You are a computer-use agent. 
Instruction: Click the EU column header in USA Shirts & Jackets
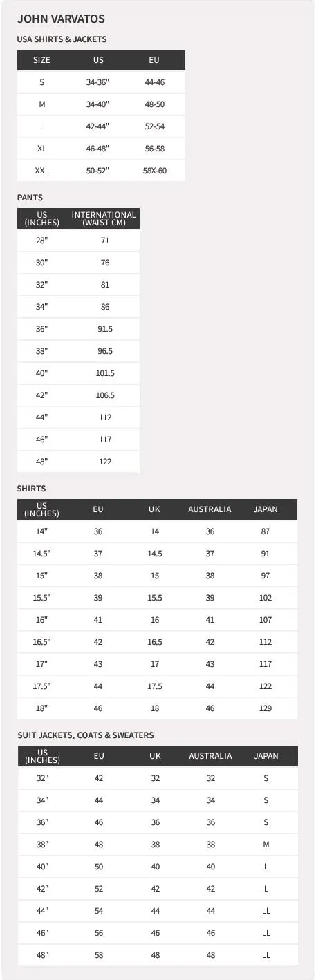pyautogui.click(x=154, y=60)
